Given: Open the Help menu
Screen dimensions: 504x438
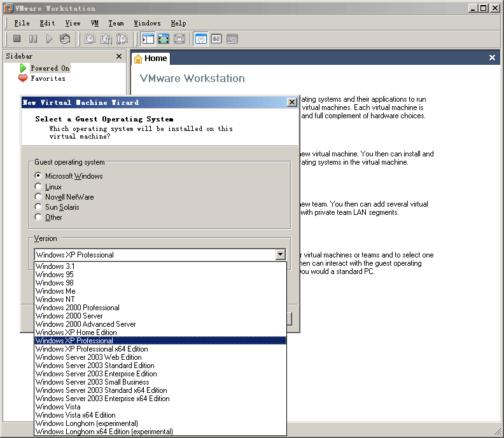Looking at the screenshot, I should 178,23.
